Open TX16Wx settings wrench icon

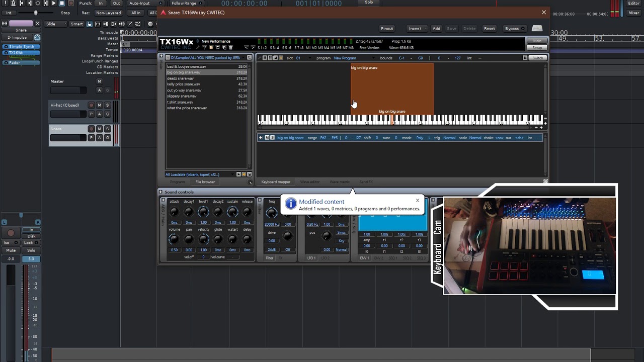pos(198,48)
